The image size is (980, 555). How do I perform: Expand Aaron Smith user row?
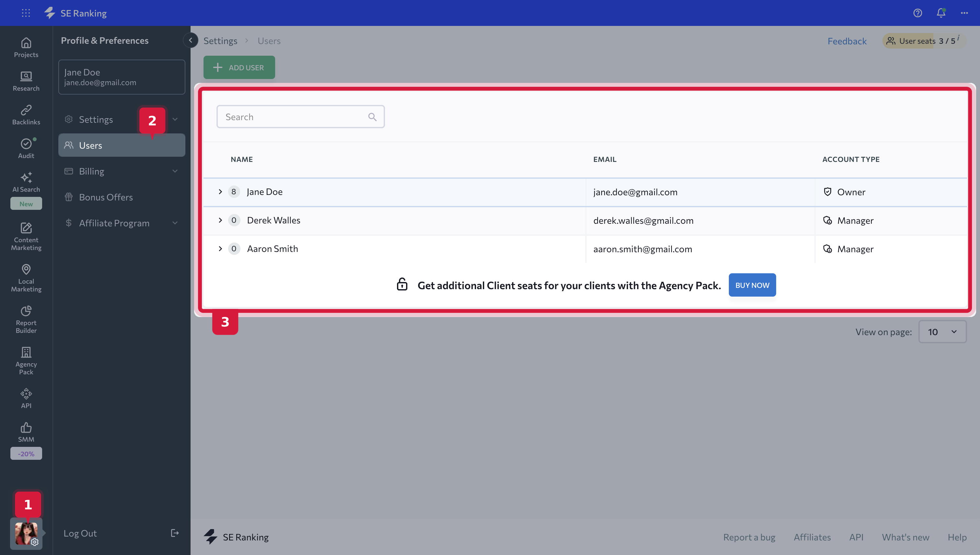[x=220, y=249]
